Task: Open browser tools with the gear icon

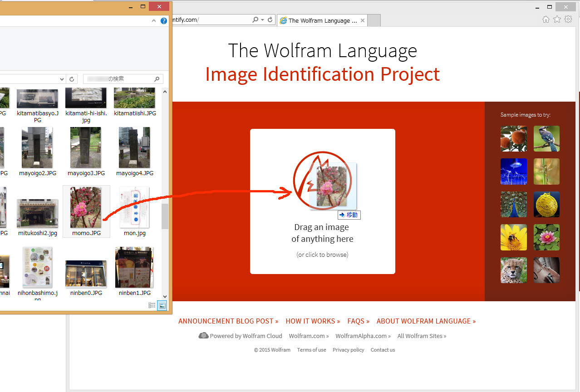Action: [x=568, y=20]
